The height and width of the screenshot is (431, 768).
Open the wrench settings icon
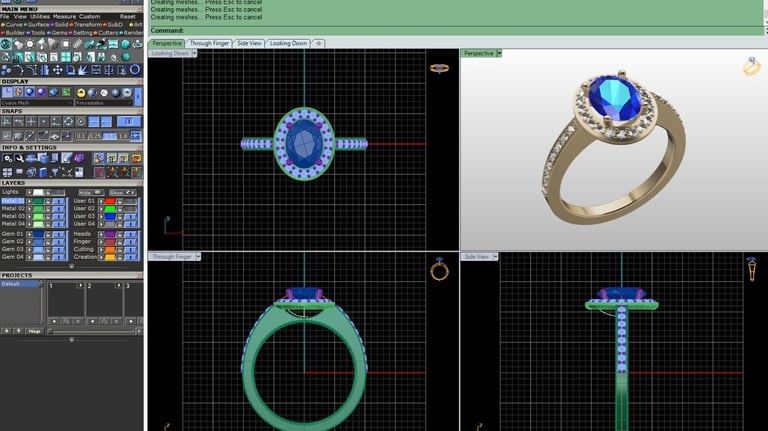(20, 158)
